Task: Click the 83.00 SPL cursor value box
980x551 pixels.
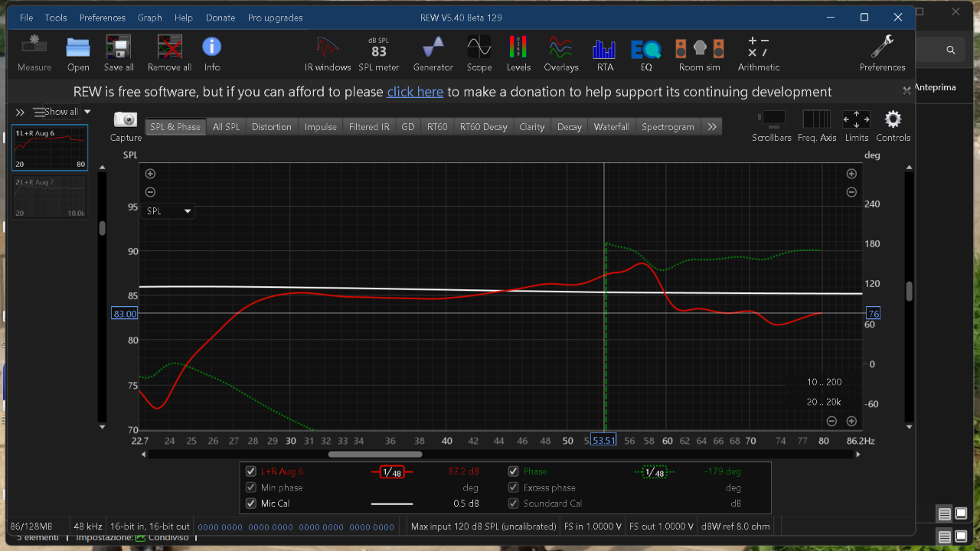Action: (125, 314)
